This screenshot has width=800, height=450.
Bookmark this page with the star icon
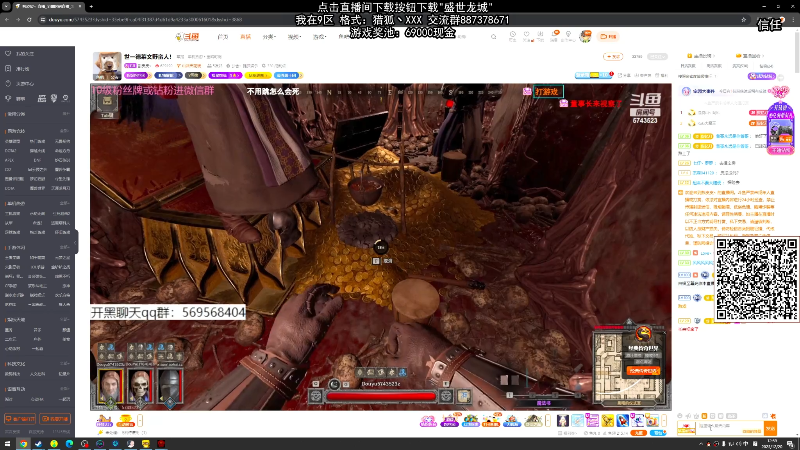[x=743, y=19]
